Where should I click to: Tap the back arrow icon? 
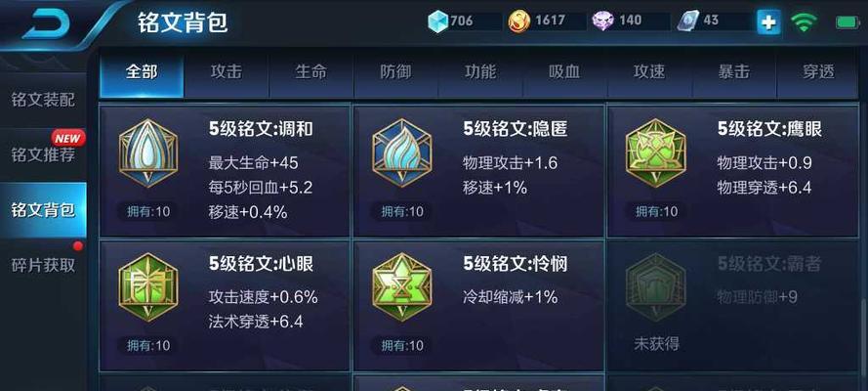[47, 23]
